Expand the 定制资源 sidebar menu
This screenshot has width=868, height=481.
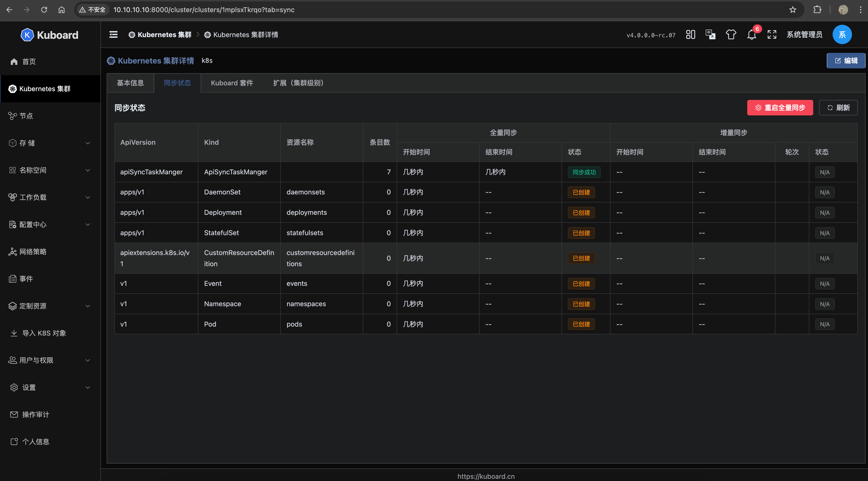click(50, 306)
